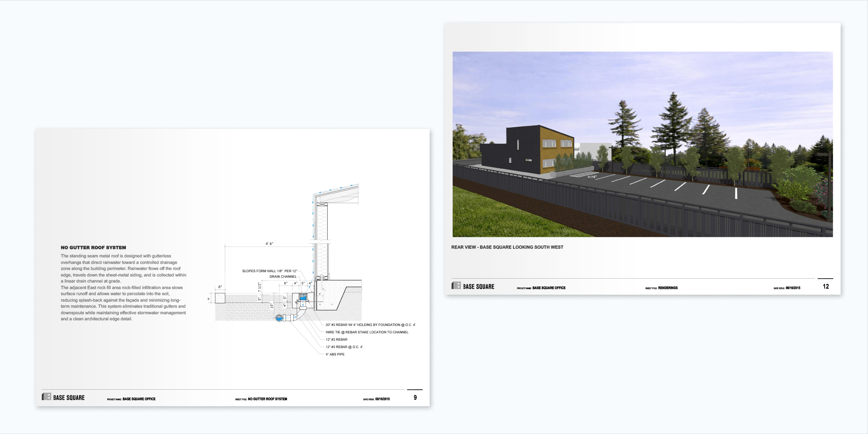Select the "NO GUTTER ROOF SYSTEM" heading above the paragraph

tap(93, 248)
